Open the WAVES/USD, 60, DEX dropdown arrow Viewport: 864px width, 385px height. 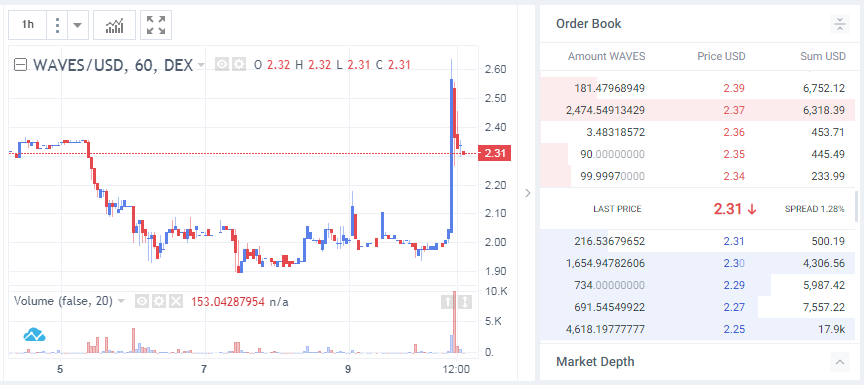201,65
